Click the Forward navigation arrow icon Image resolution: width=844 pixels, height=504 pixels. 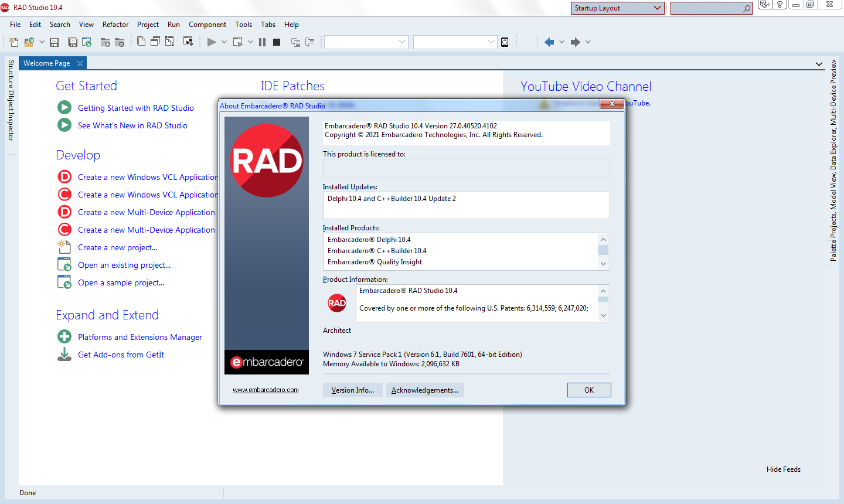[576, 42]
